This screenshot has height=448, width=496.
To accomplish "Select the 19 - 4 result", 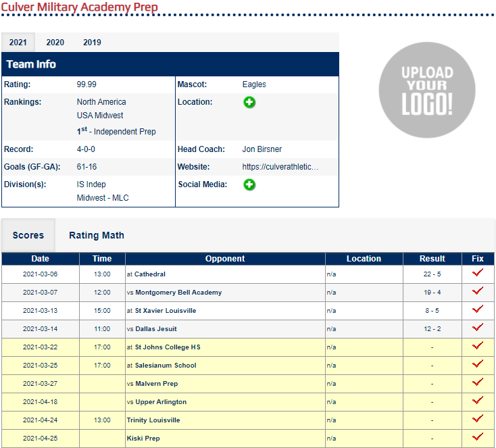I will point(432,293).
